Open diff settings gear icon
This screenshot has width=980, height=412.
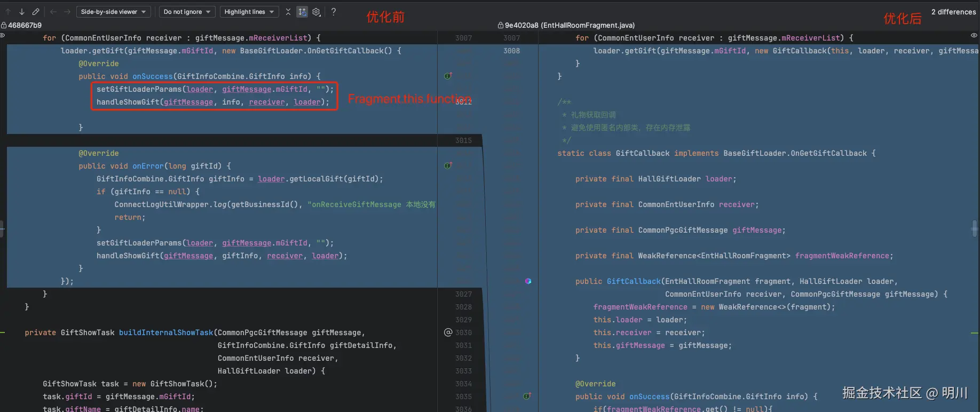coord(317,12)
